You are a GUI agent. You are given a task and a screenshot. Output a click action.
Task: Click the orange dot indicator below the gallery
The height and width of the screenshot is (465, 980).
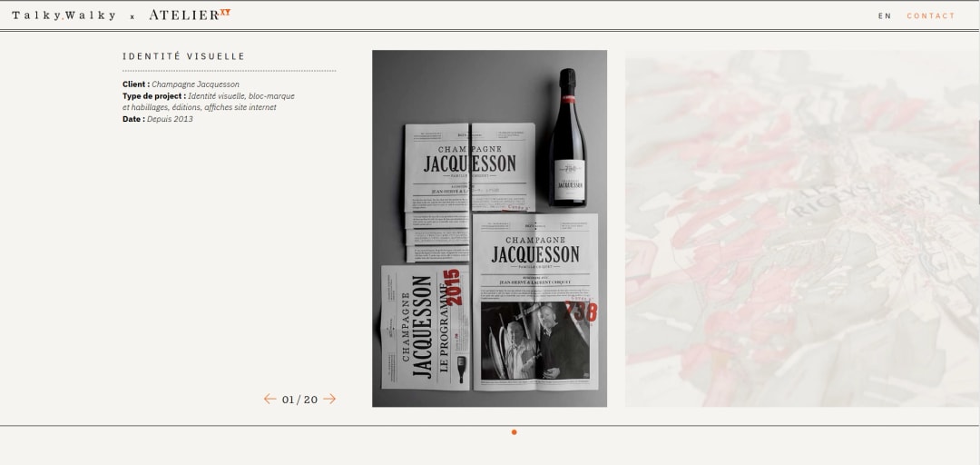click(x=514, y=432)
